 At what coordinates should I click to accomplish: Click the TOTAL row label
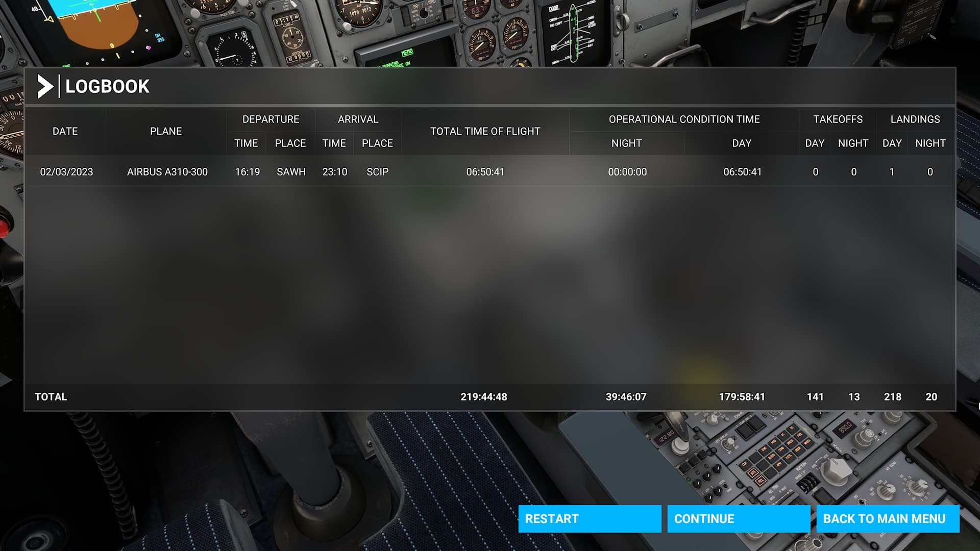pos(51,397)
